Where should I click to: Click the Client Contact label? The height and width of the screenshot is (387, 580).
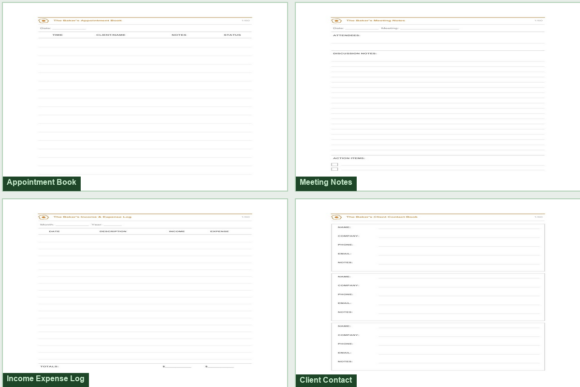pyautogui.click(x=326, y=380)
